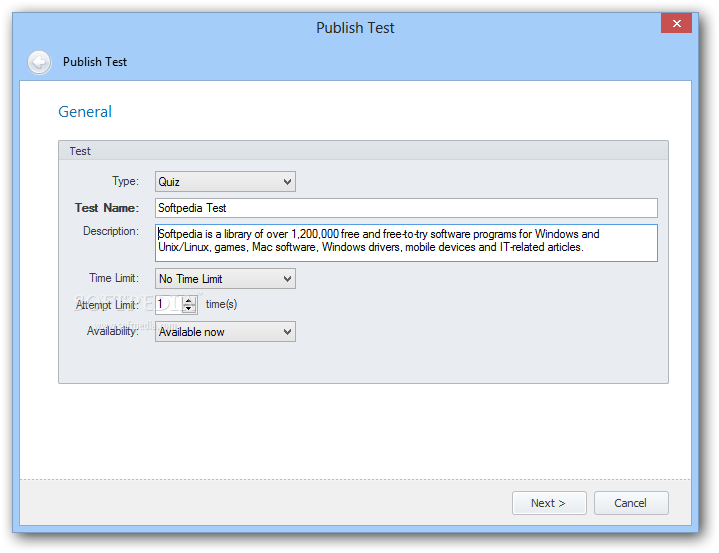The height and width of the screenshot is (553, 719).
Task: Click the Description label
Action: click(x=111, y=231)
